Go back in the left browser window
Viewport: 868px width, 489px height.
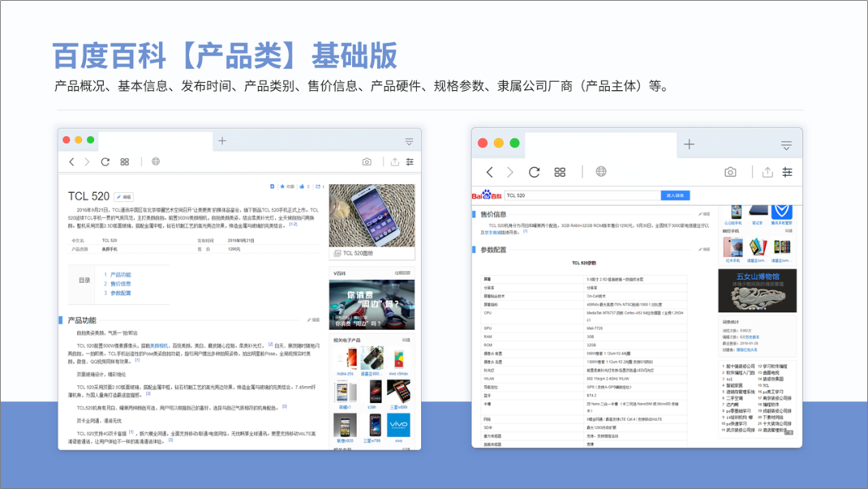72,162
